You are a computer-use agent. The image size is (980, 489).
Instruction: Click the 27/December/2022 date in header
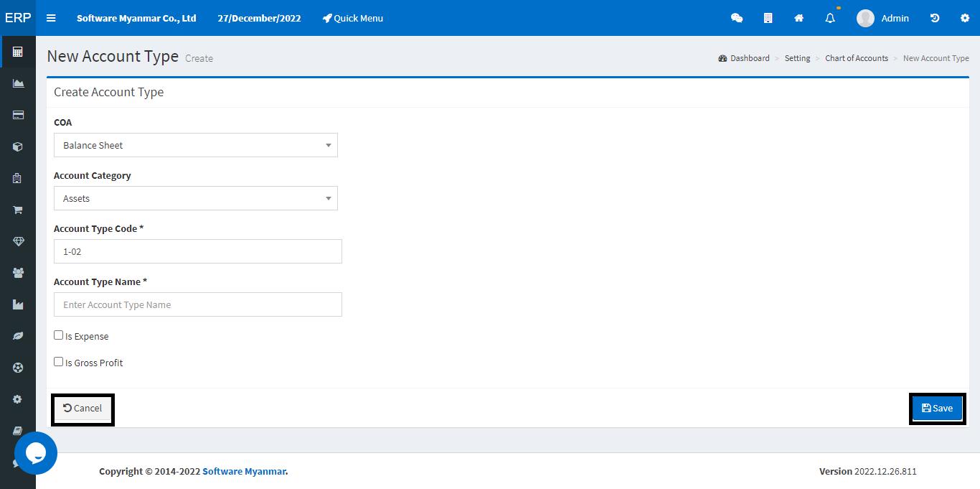click(259, 18)
